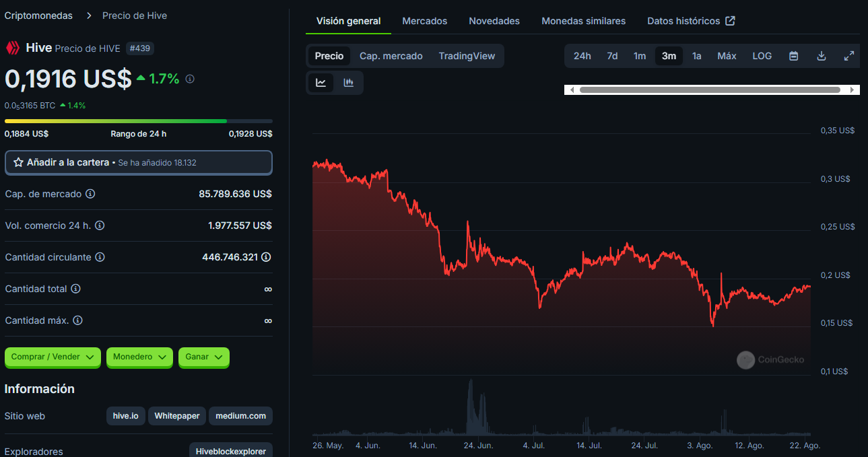Click breadcrumb chevron after Criptomonedas
Screen dimensions: 868x457
[88, 15]
